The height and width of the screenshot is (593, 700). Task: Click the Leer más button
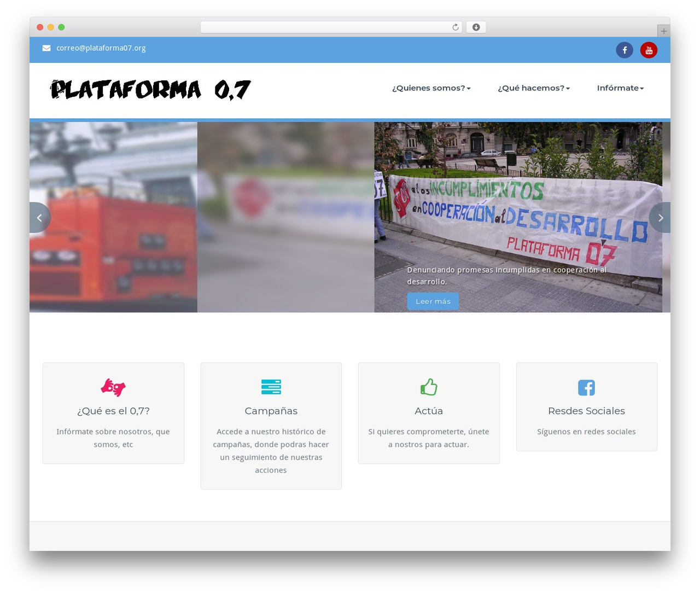(433, 301)
